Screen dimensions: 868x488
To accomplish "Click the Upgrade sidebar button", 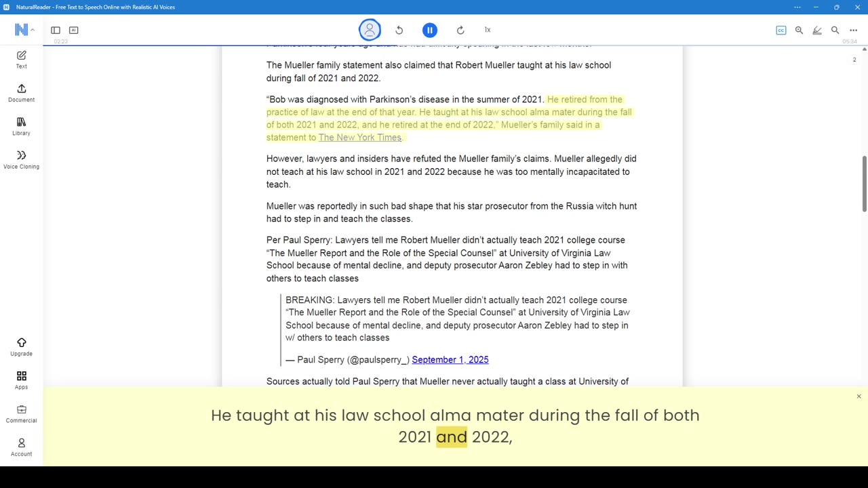I will tap(22, 347).
